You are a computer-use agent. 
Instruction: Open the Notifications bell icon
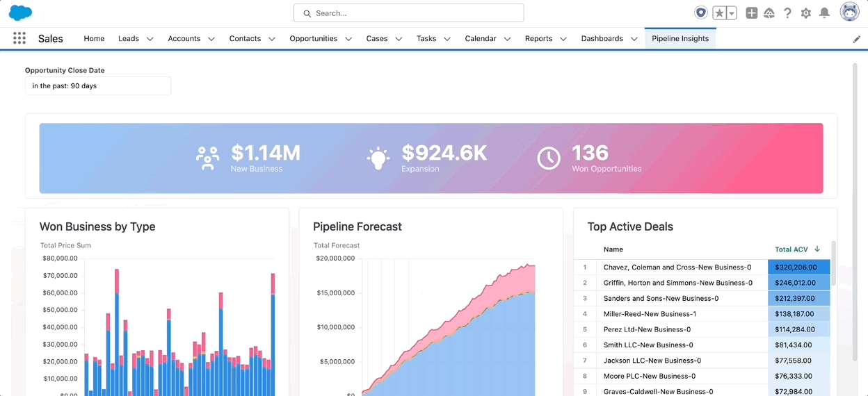click(824, 13)
